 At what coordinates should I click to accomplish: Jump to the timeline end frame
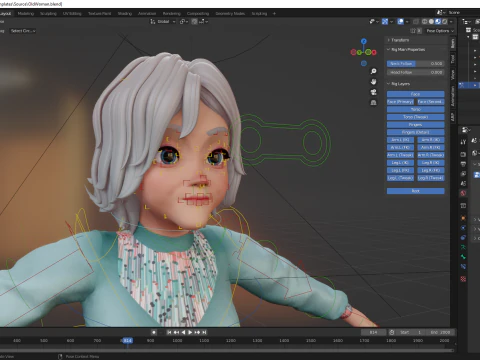click(x=204, y=332)
